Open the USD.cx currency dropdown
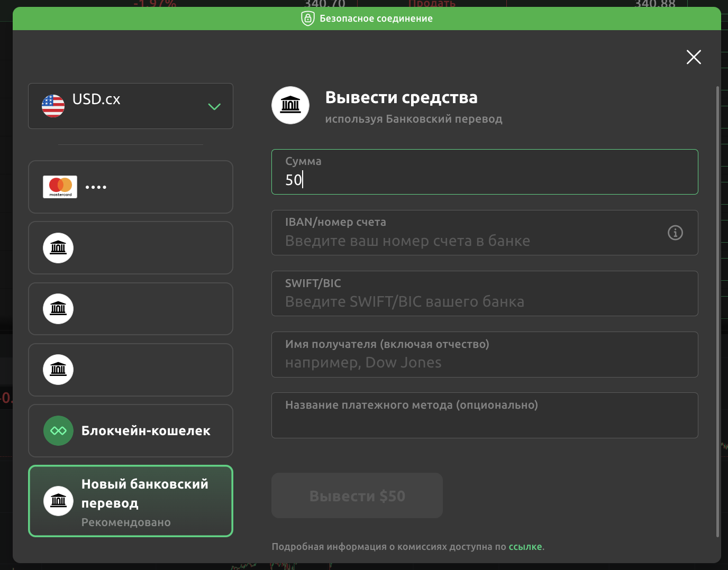The height and width of the screenshot is (570, 728). [130, 106]
